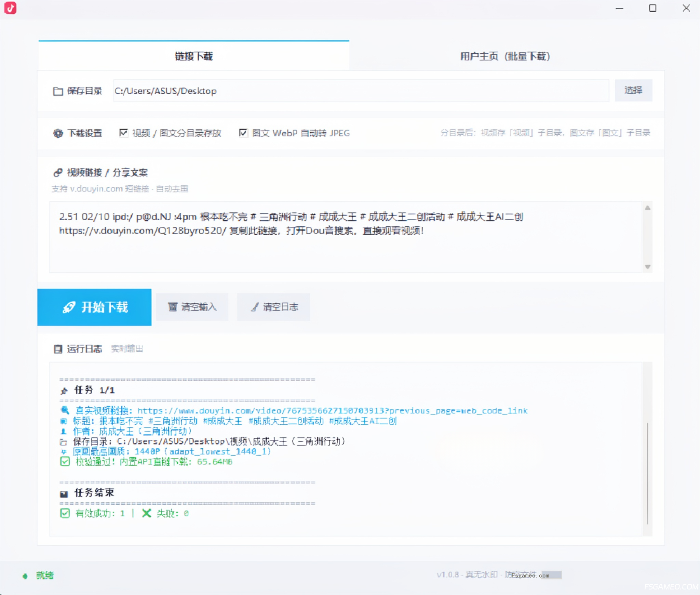Click the 清空日志 button
Image resolution: width=700 pixels, height=595 pixels.
point(273,307)
